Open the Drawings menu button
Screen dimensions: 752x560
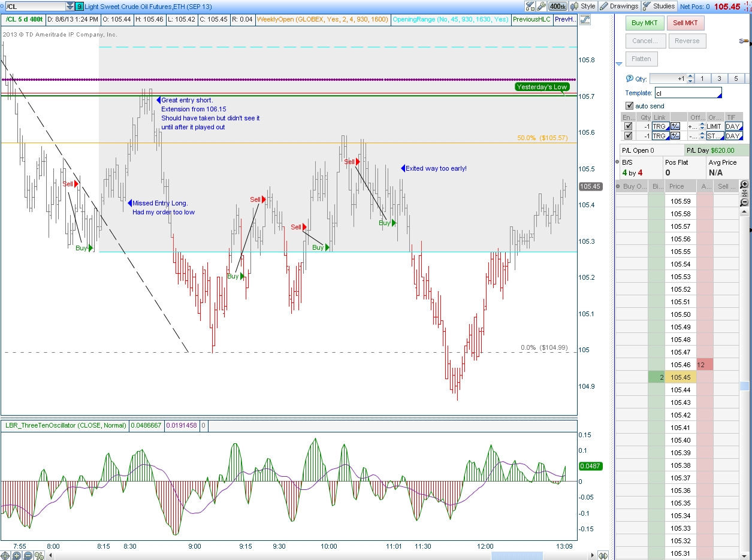click(619, 6)
